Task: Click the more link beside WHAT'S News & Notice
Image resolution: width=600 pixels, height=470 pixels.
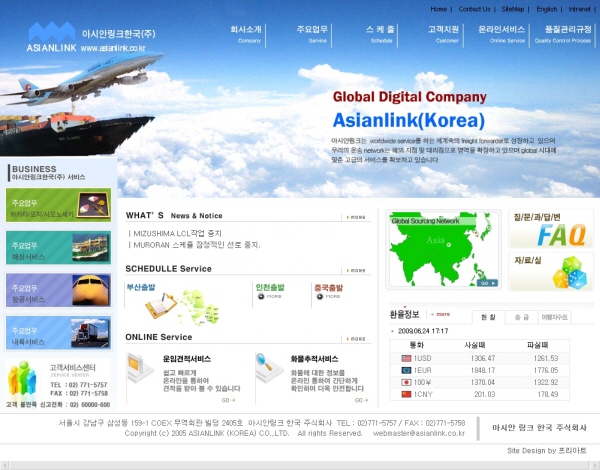Action: 356,217
